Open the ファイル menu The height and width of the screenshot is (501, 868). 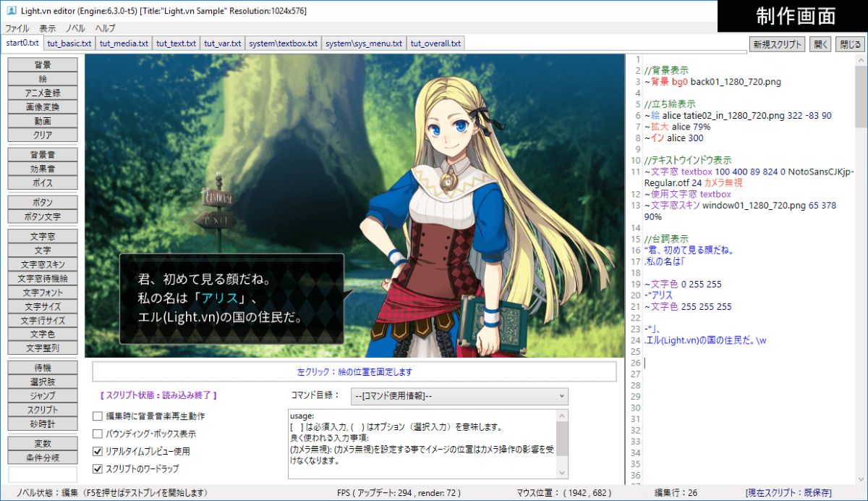(17, 28)
